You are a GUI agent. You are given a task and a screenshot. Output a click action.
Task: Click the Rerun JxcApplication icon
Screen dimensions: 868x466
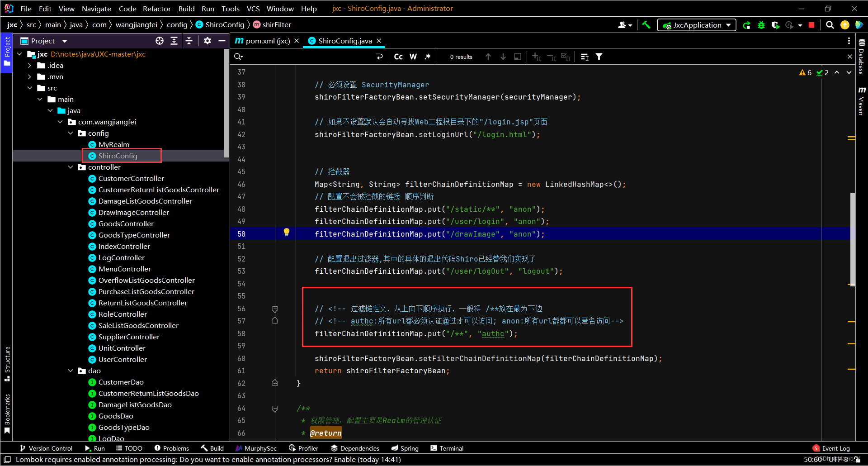click(x=747, y=25)
